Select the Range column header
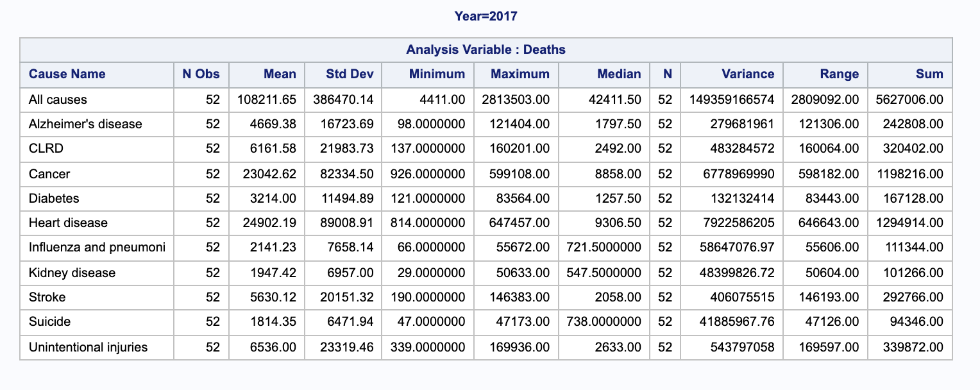 click(x=840, y=74)
